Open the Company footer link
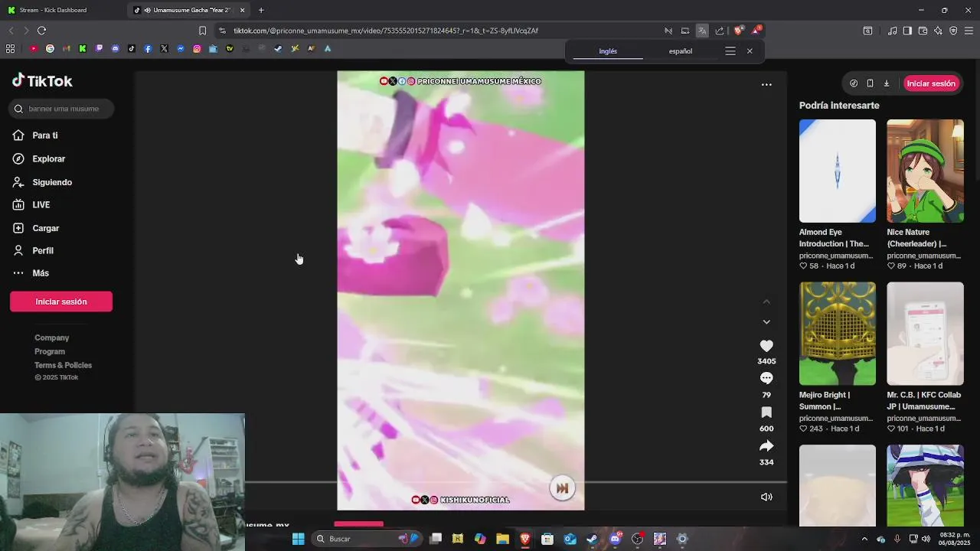 (x=51, y=337)
